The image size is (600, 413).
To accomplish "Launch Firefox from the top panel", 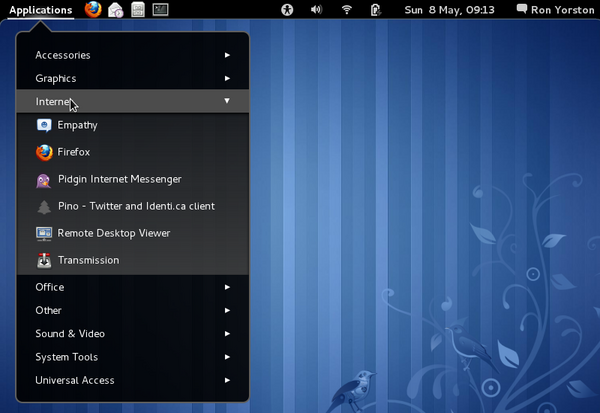I will [x=93, y=10].
